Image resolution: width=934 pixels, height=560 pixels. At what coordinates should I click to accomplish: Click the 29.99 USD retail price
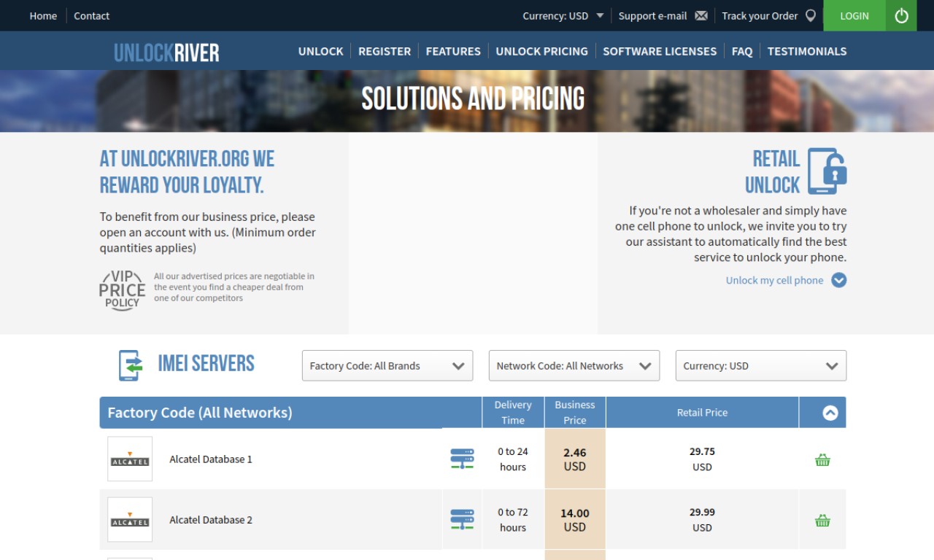coord(702,519)
